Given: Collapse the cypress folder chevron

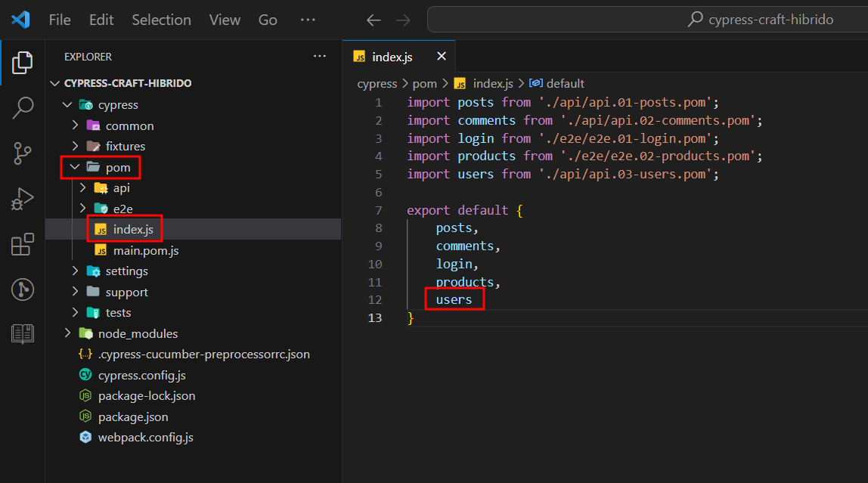Looking at the screenshot, I should [x=67, y=104].
